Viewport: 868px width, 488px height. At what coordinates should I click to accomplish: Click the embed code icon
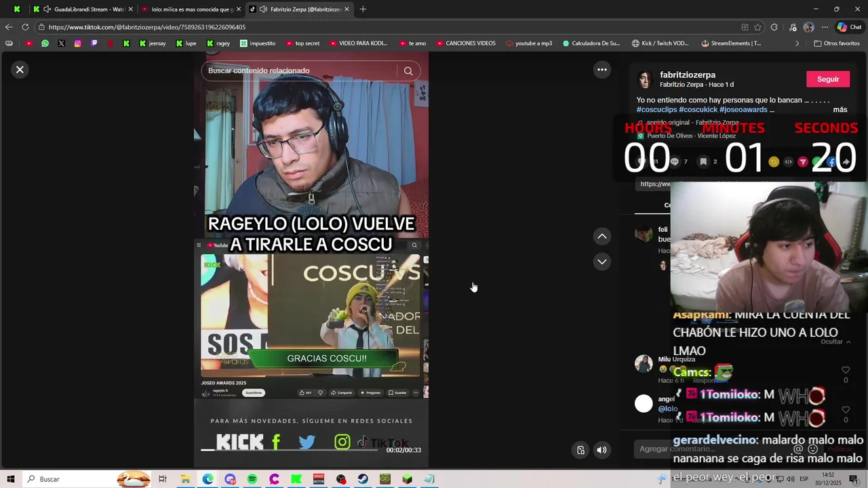tap(788, 162)
